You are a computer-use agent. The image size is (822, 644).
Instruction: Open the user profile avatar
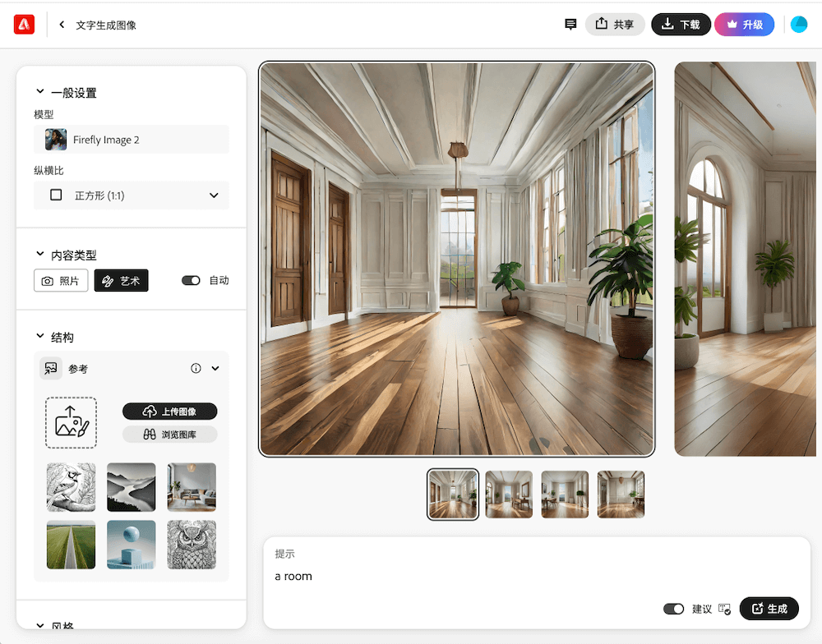click(798, 25)
